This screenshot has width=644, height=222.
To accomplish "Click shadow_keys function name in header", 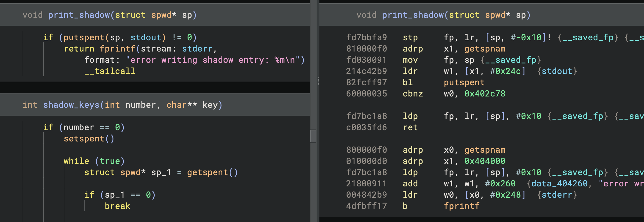I will [71, 105].
